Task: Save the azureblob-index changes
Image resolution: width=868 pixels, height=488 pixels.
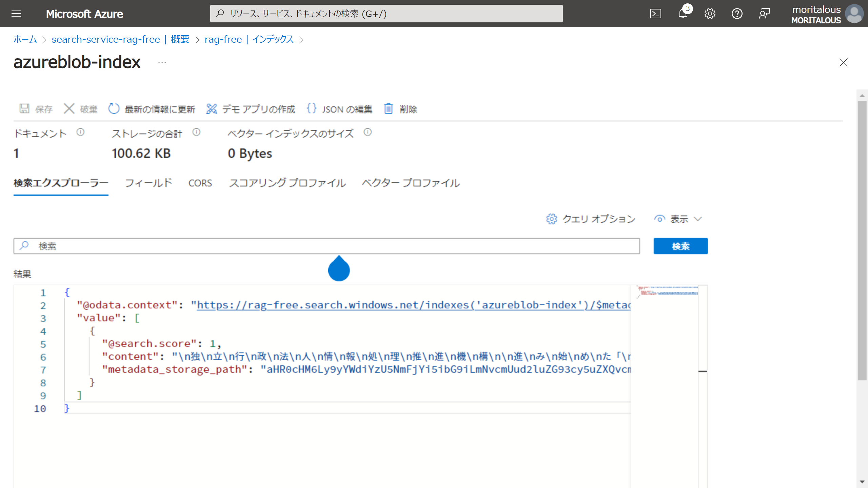Action: [x=35, y=109]
